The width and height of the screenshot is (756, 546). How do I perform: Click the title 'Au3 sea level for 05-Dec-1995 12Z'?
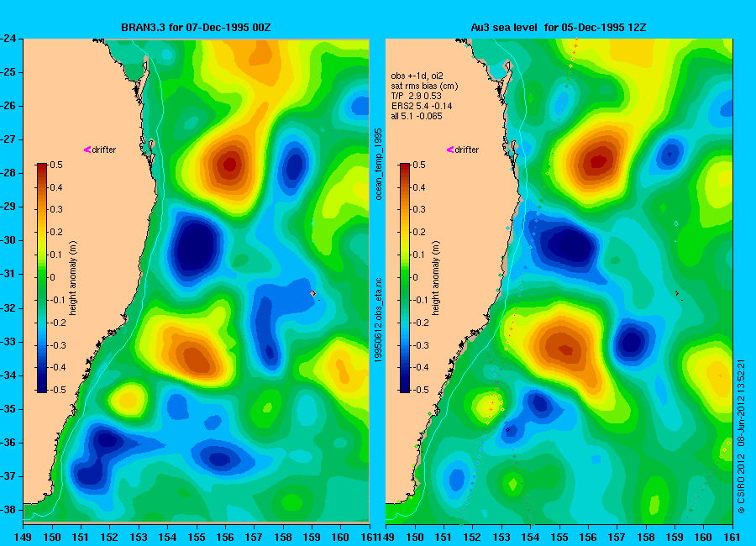click(x=559, y=28)
